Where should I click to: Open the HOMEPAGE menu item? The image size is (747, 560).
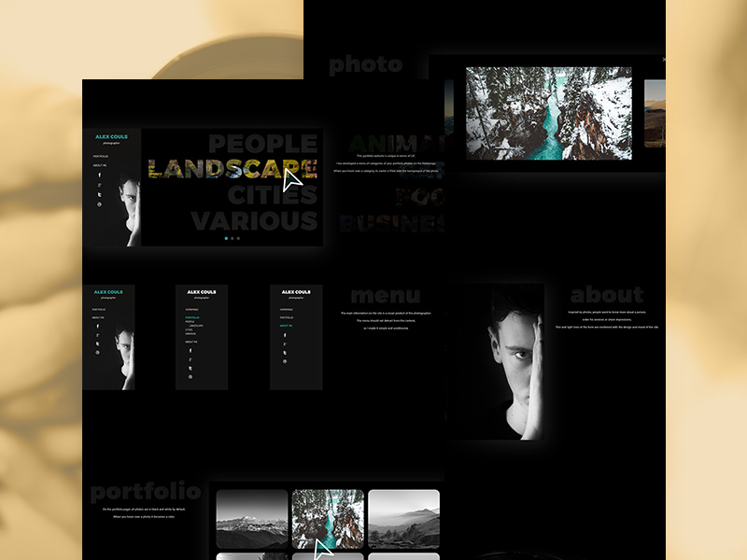click(x=190, y=309)
